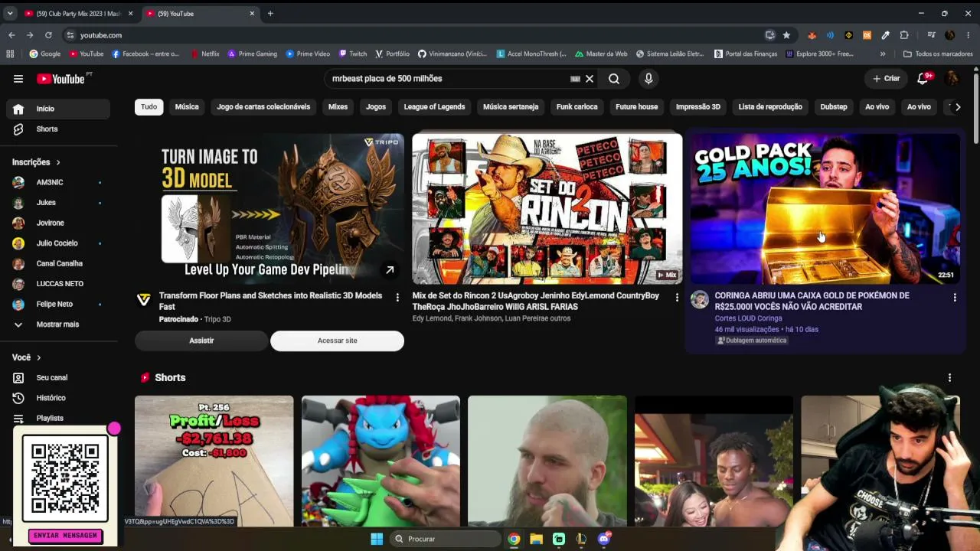Expand the Você section
Screen dimensions: 980x551
point(27,357)
